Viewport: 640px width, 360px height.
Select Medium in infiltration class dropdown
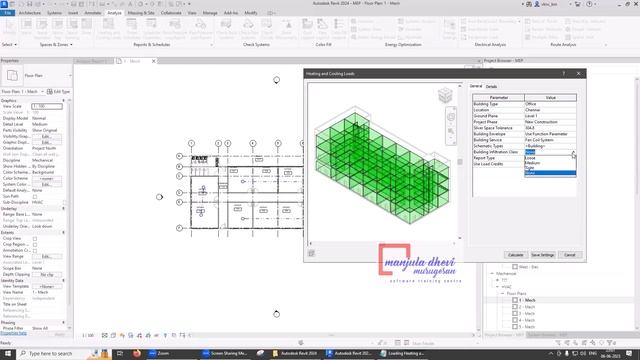(550, 163)
